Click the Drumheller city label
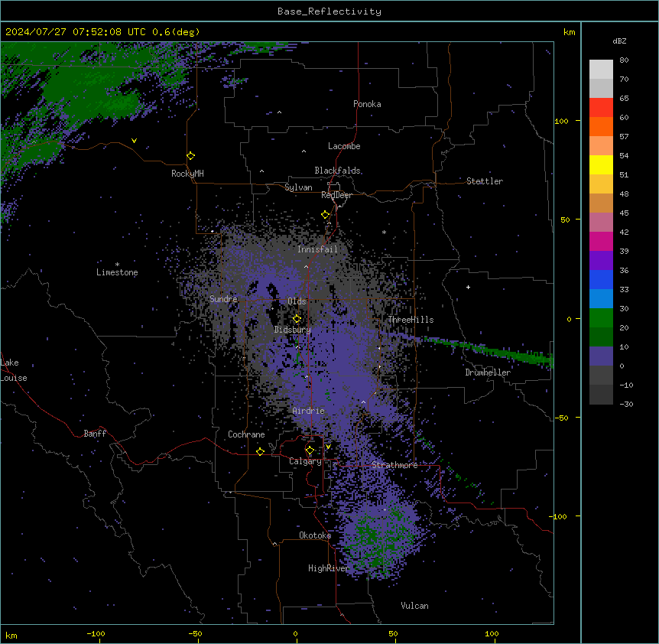 pos(488,372)
